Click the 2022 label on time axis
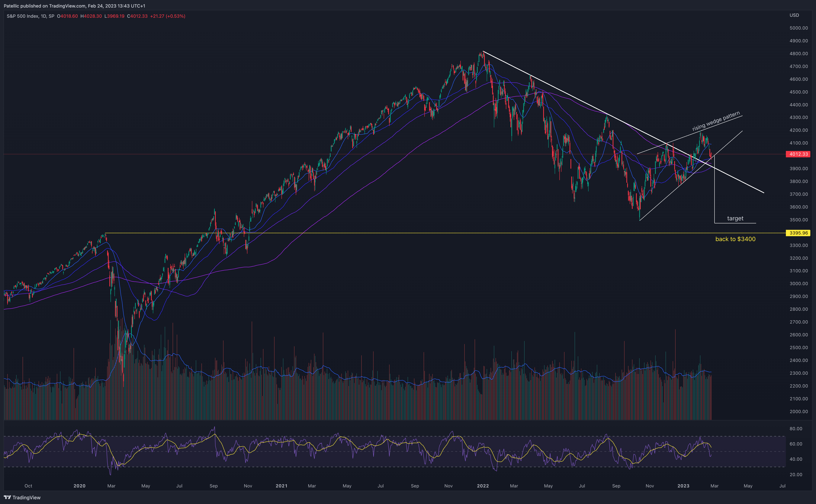The width and height of the screenshot is (816, 504). [x=483, y=486]
